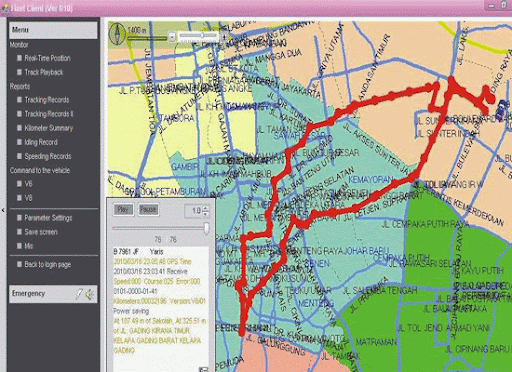512x372 pixels.
Task: Click the map zoom-in plus button
Action: tap(224, 37)
